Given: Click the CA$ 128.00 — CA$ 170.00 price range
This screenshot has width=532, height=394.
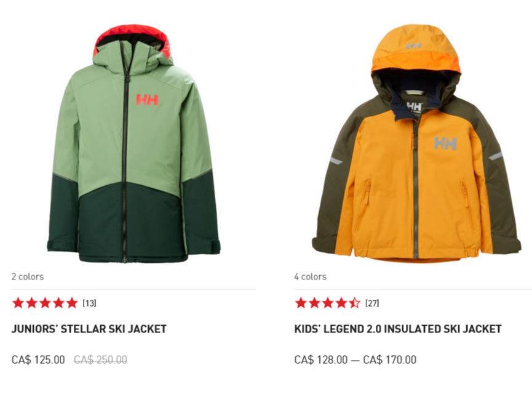Looking at the screenshot, I should pyautogui.click(x=355, y=360).
